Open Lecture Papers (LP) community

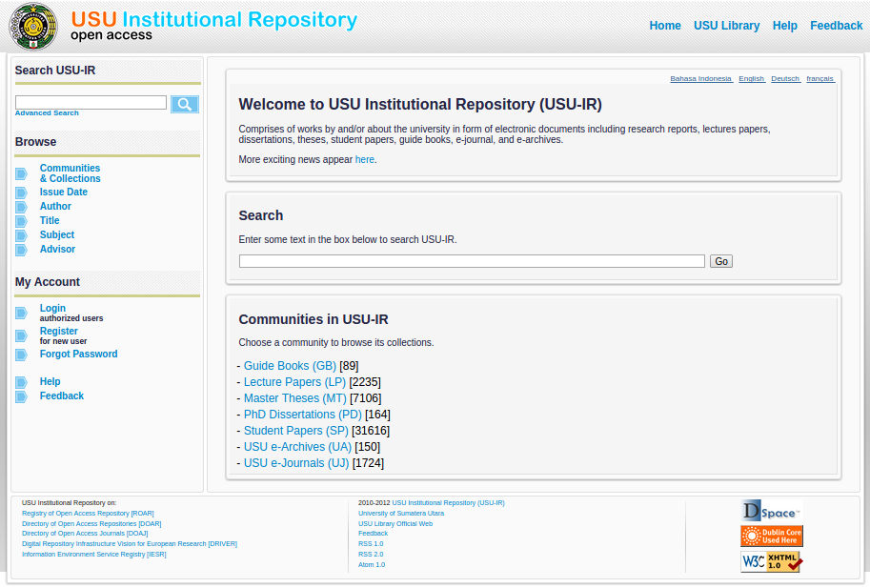point(294,382)
